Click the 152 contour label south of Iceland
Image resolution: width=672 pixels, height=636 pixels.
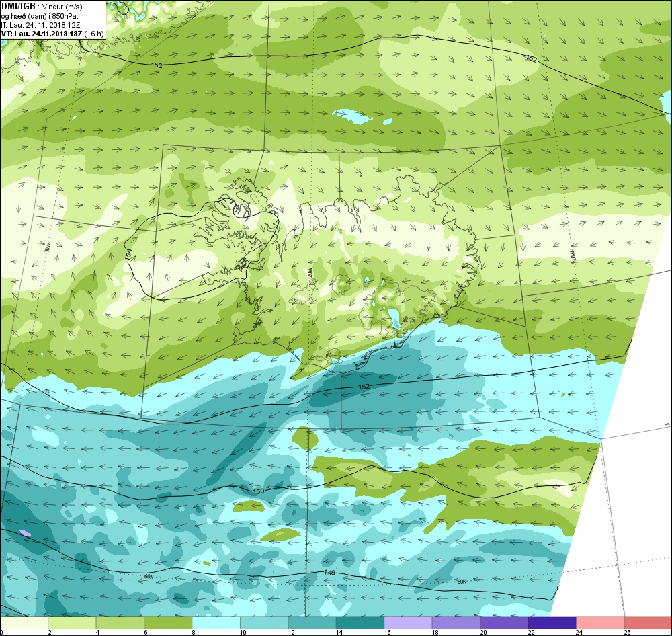pos(364,387)
